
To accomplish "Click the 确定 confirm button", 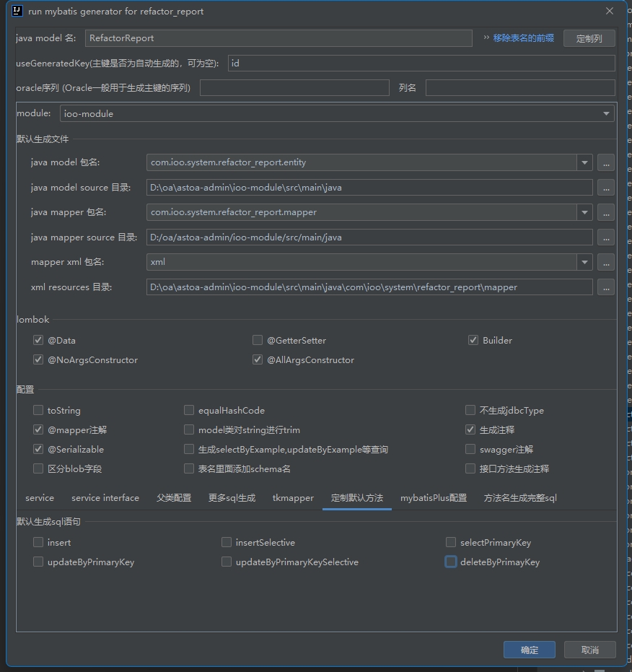I will tap(529, 650).
